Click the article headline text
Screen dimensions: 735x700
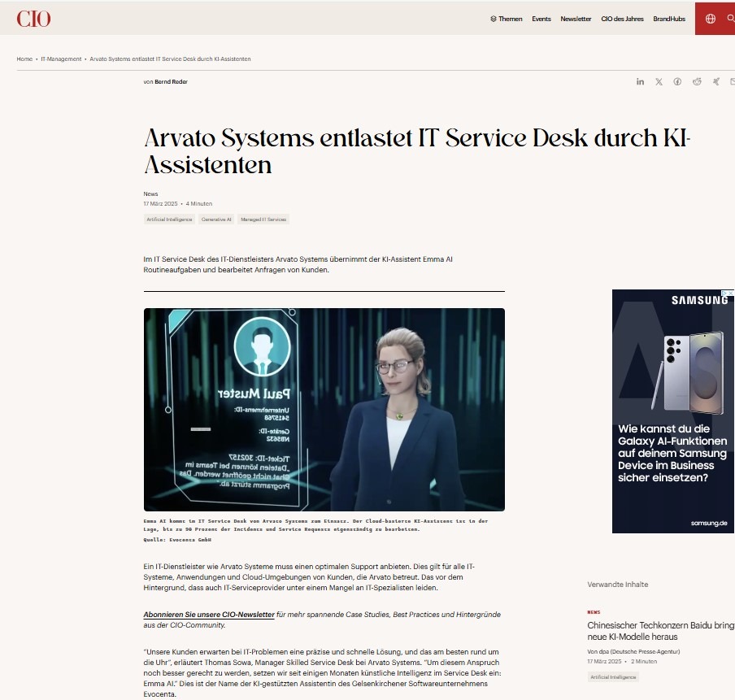coord(417,151)
